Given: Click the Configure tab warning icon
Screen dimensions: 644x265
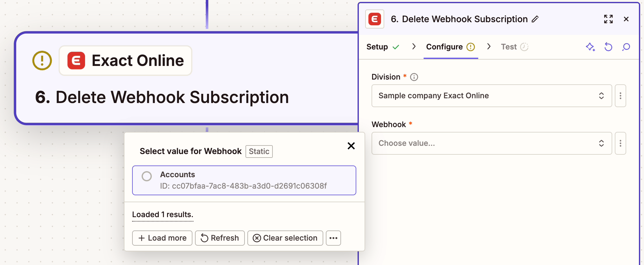Looking at the screenshot, I should tap(471, 47).
